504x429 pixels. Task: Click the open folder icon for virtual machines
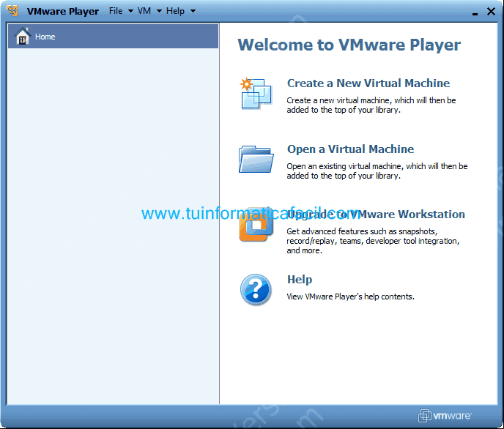click(256, 159)
